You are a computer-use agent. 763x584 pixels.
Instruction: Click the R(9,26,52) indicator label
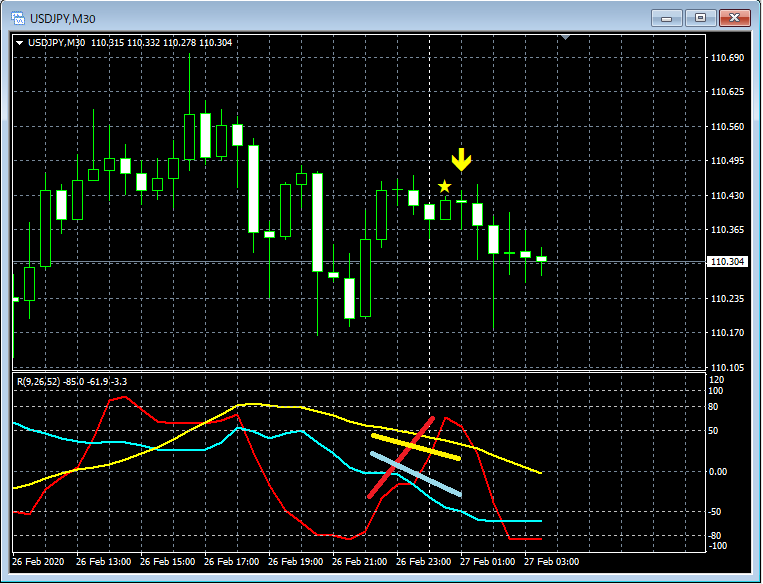pos(38,382)
